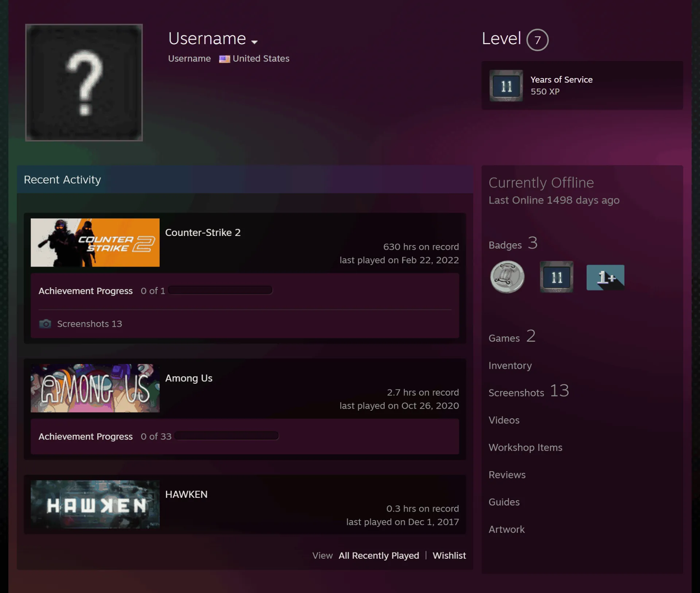
Task: Open the Among Us game banner
Action: (95, 388)
